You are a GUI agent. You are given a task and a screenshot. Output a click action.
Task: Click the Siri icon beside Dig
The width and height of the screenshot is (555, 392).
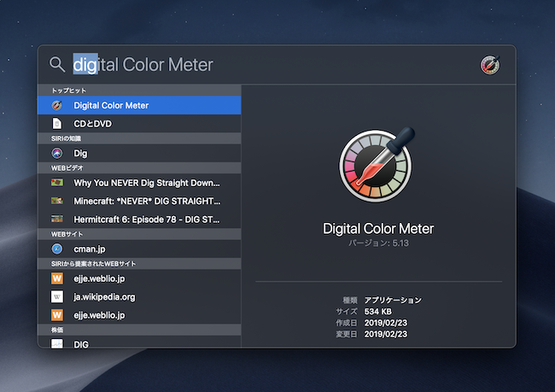57,153
